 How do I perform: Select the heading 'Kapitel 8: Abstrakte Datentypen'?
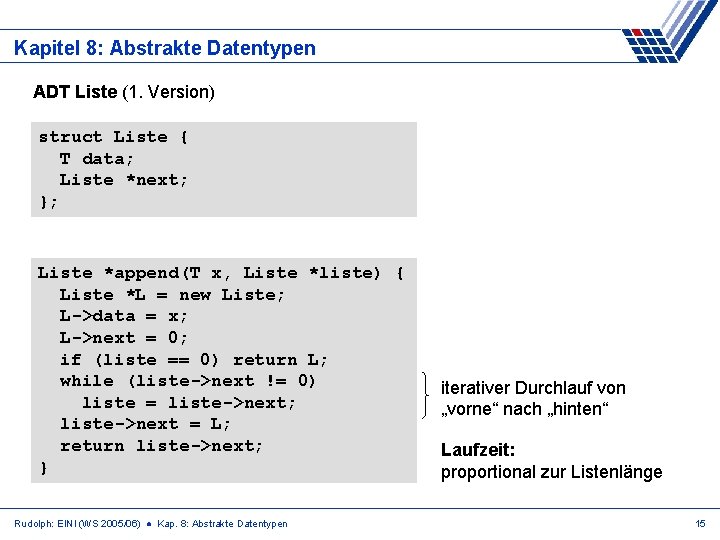pyautogui.click(x=165, y=48)
